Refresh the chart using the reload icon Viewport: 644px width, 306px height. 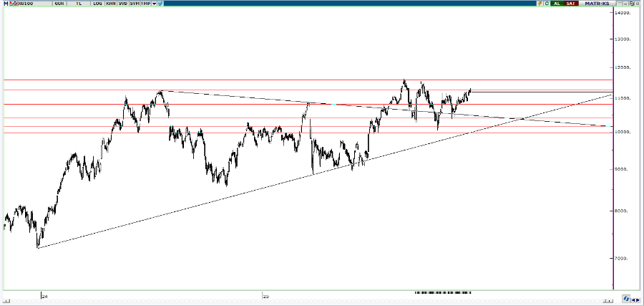coord(546,4)
